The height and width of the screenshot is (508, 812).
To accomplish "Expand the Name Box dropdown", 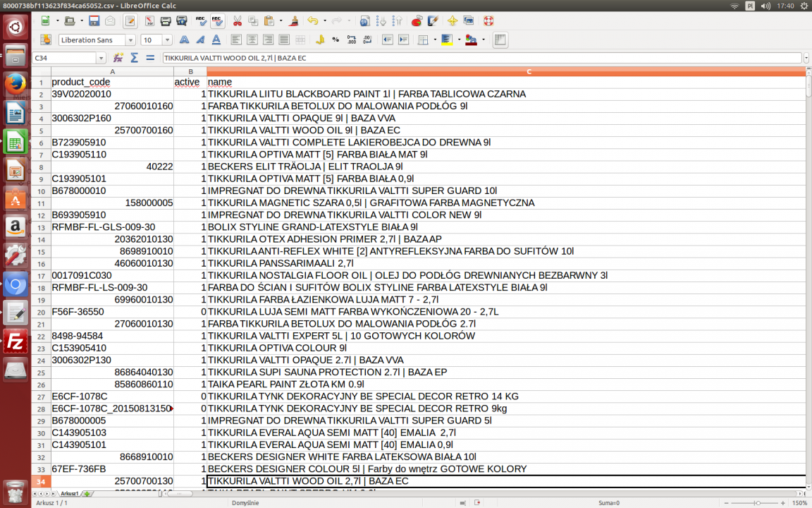I will coord(101,58).
